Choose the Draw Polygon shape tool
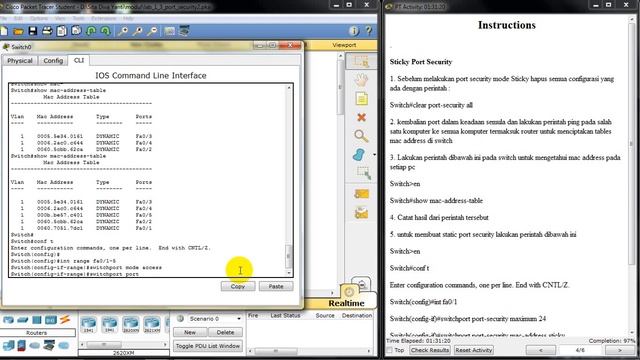This screenshot has height=360, width=640. click(x=359, y=155)
